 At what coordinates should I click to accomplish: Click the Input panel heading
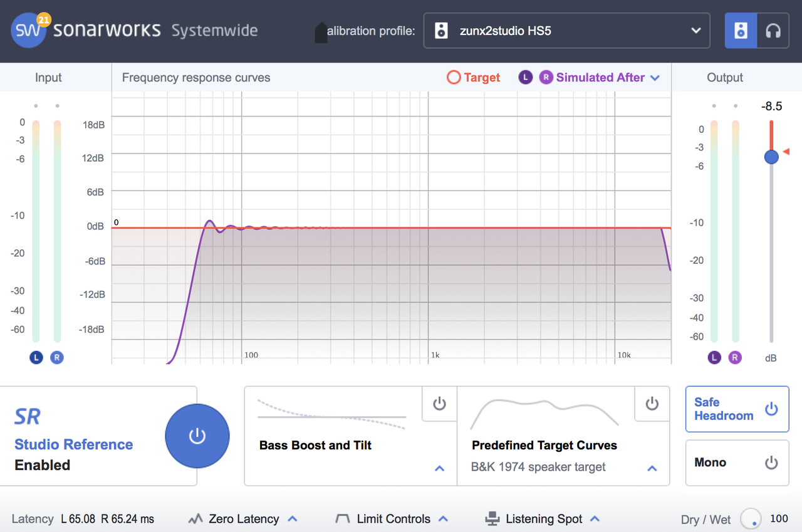tap(48, 78)
